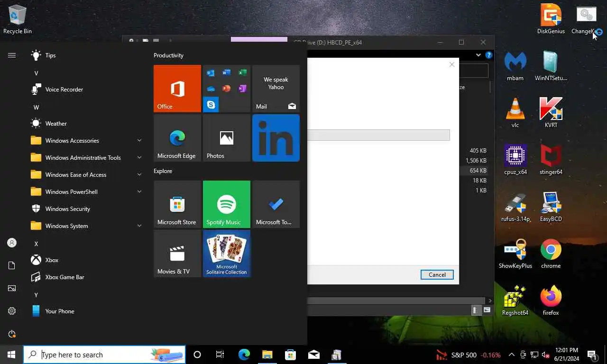Select DiskGenius desktop icon
607x364 pixels.
coord(551,19)
